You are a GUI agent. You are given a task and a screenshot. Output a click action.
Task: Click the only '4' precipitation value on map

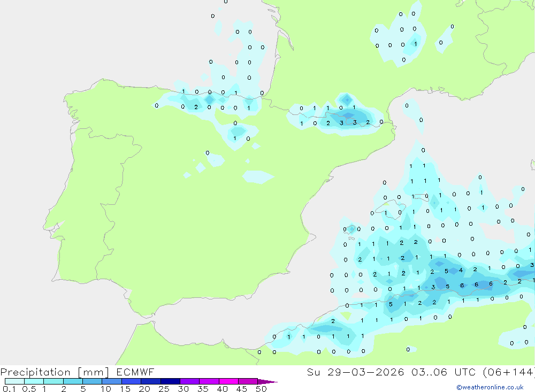[461, 270]
